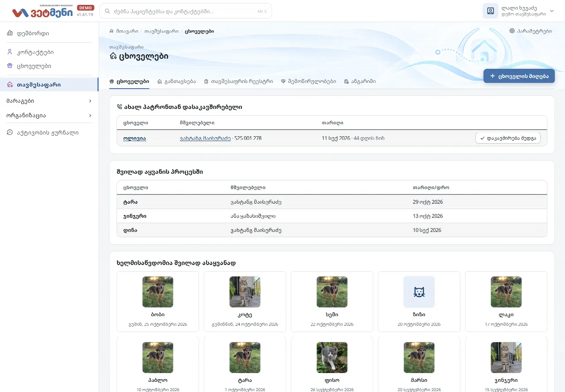565x392 pixels.
Task: Open the თავშესაფრის რეესტრი tab
Action: coord(238,82)
